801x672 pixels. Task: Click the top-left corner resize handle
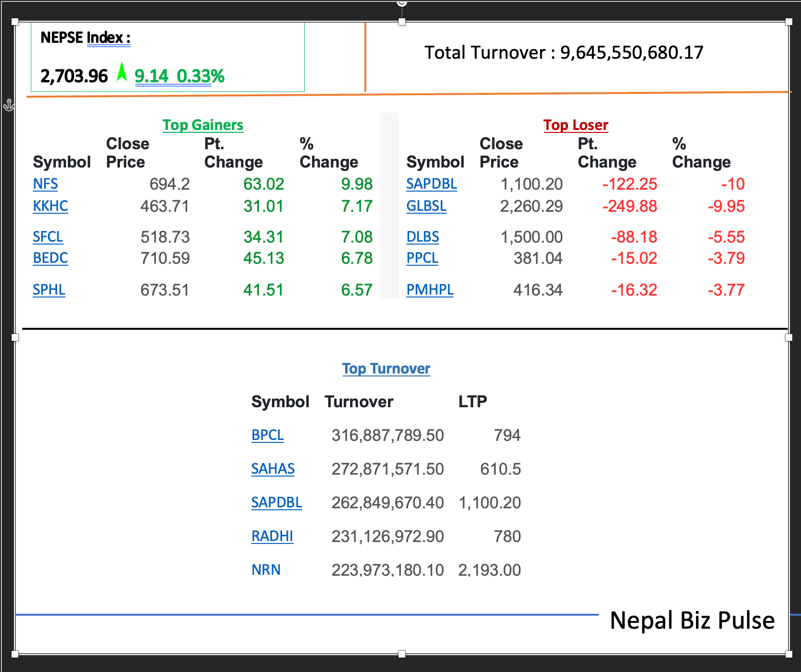click(x=15, y=22)
